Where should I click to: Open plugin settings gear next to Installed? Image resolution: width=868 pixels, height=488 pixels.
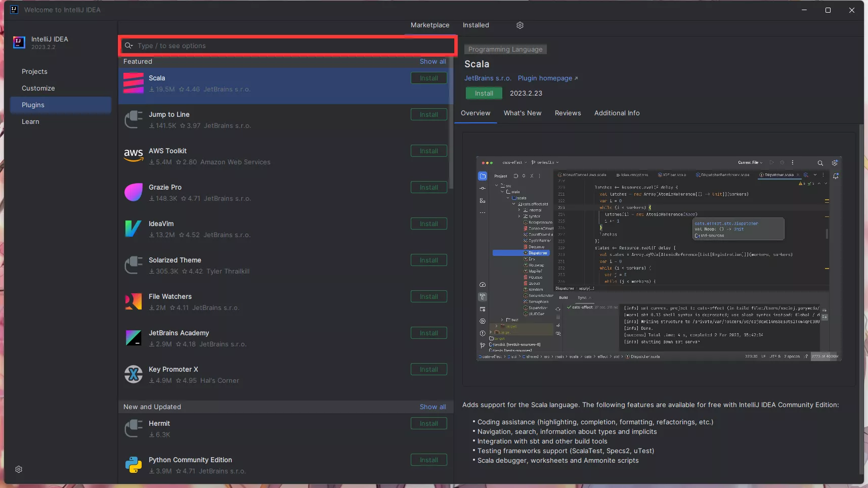point(519,25)
